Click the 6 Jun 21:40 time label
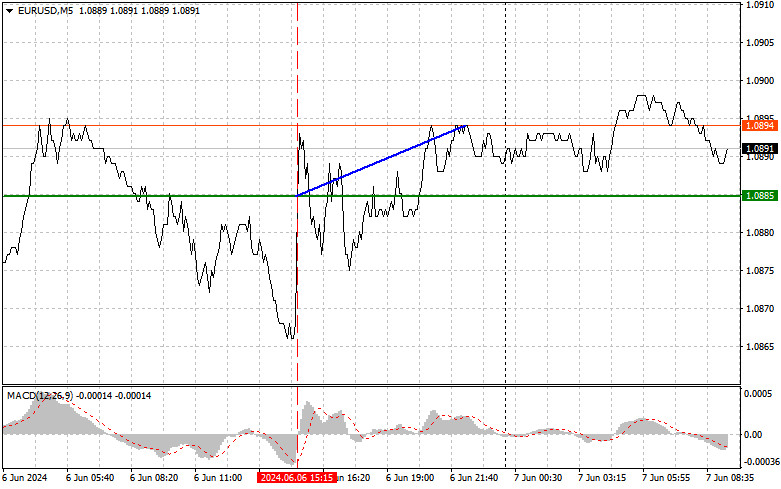Image resolution: width=781 pixels, height=489 pixels. (474, 478)
